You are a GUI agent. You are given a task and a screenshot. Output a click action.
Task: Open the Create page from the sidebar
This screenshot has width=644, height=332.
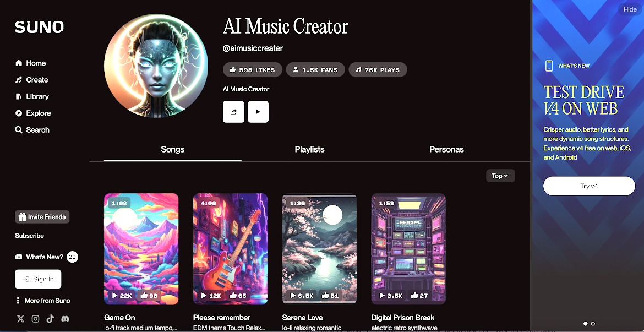[x=31, y=80]
